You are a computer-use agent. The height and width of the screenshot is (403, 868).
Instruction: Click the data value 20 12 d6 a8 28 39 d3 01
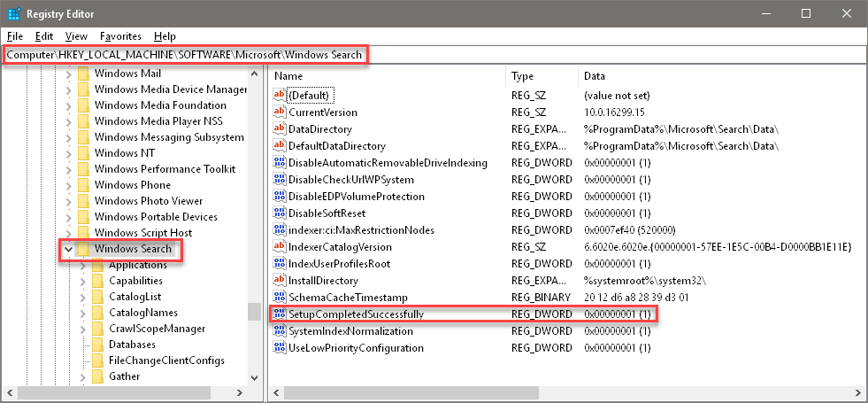point(636,298)
